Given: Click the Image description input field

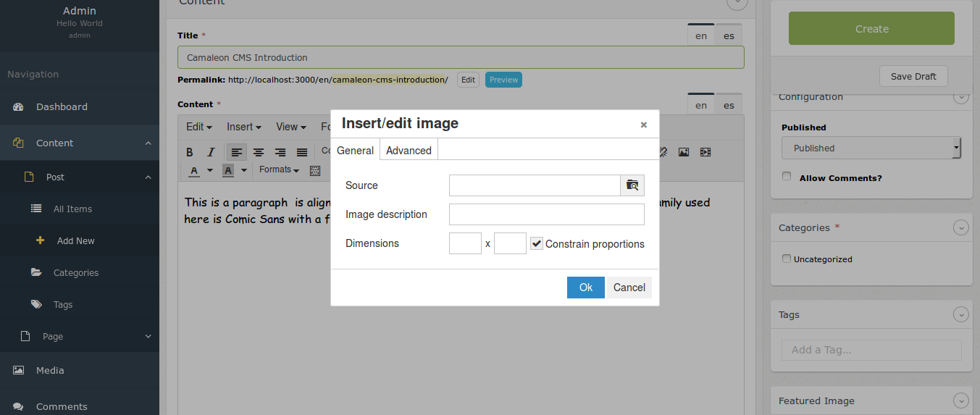Looking at the screenshot, I should [x=546, y=214].
